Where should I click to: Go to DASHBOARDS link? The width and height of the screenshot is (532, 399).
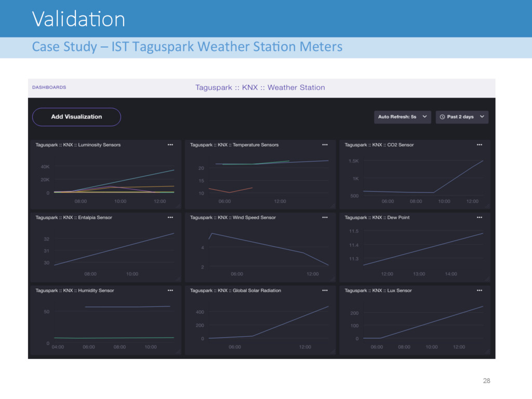(x=49, y=87)
